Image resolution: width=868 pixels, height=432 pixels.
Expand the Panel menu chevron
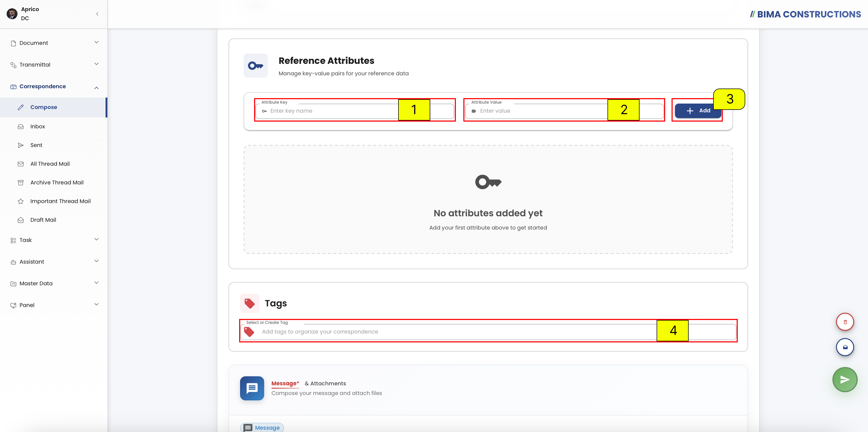96,304
